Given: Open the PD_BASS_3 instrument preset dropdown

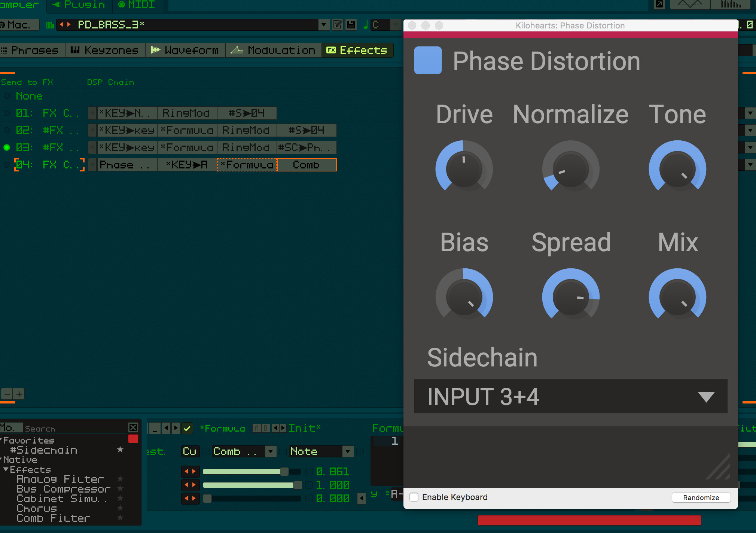Looking at the screenshot, I should coord(324,25).
